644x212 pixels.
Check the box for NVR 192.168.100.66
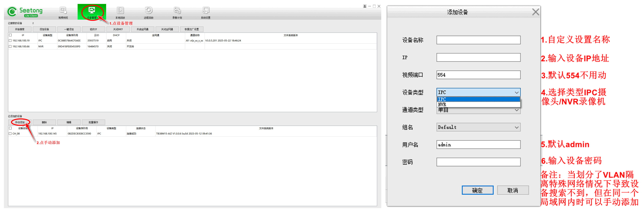point(10,47)
